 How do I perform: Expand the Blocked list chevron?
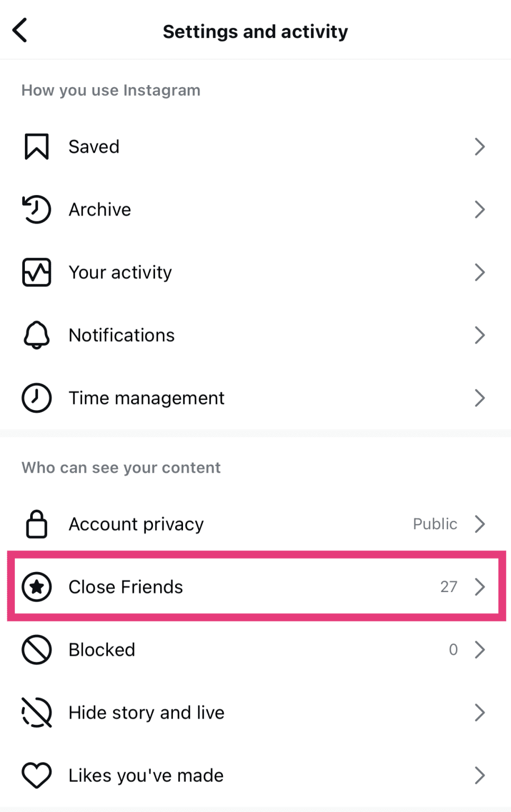[x=480, y=650]
